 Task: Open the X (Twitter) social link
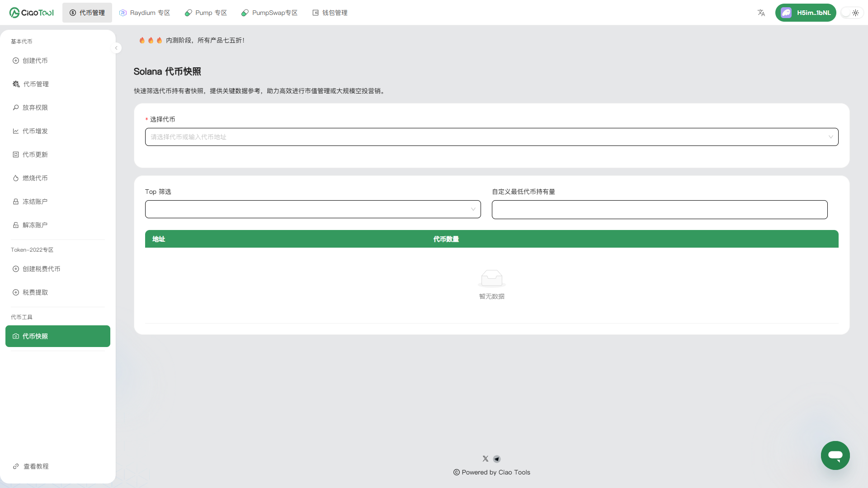[x=486, y=459]
